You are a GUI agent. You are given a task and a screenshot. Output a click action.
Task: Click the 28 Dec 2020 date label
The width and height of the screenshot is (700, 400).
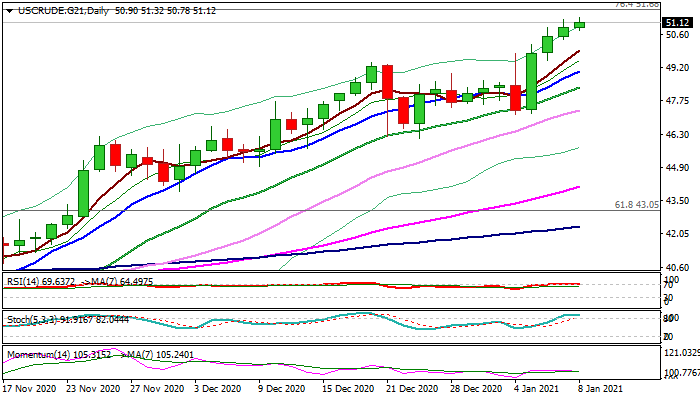472,388
